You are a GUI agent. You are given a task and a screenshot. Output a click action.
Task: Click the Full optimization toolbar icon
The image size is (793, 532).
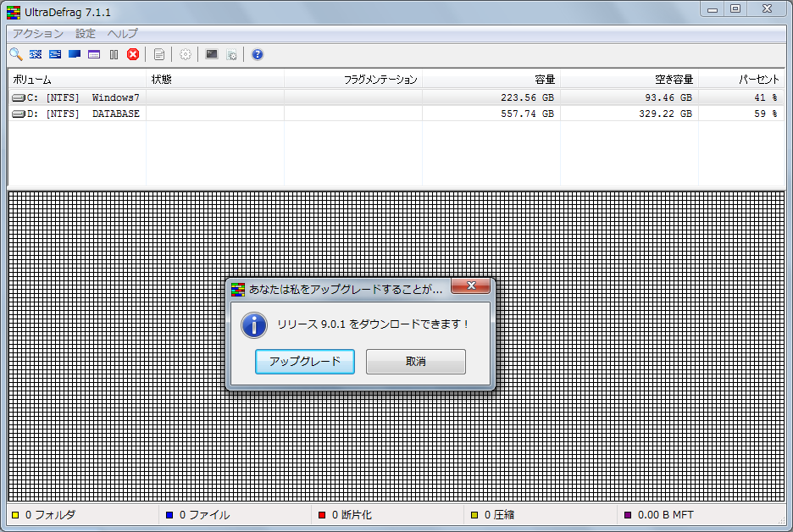75,54
